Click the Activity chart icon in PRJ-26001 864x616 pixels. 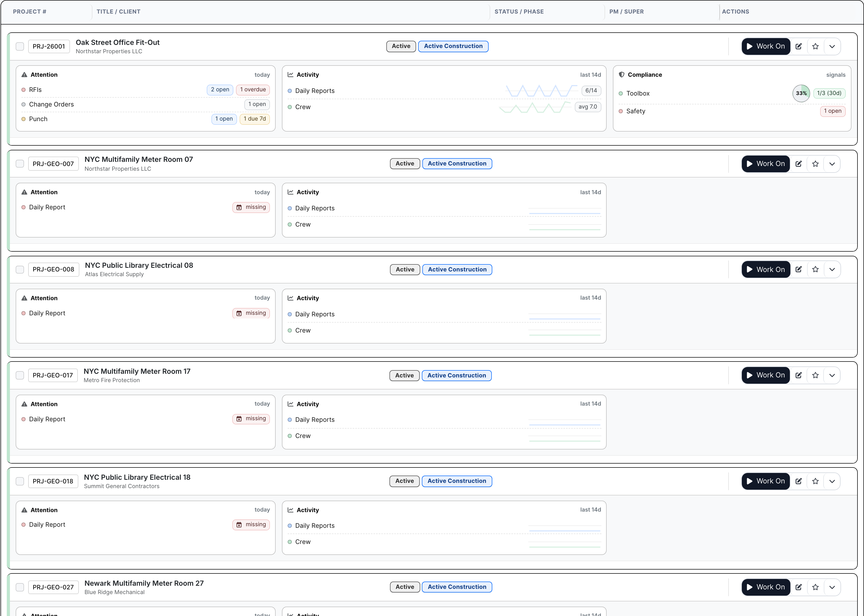291,75
